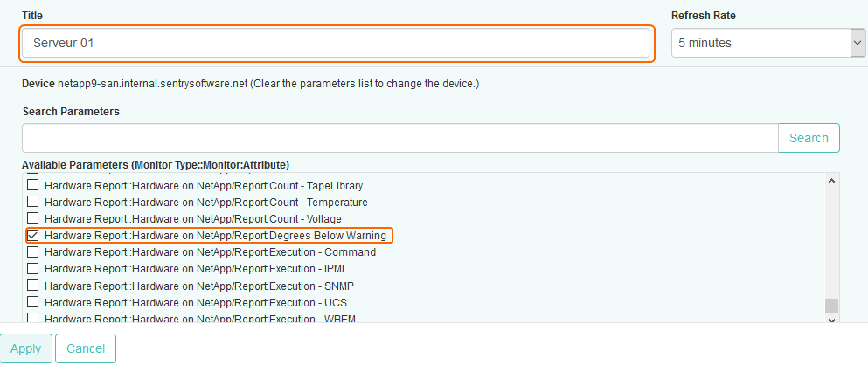Check the Execution - SNMP parameter
The image size is (868, 365).
pos(33,286)
